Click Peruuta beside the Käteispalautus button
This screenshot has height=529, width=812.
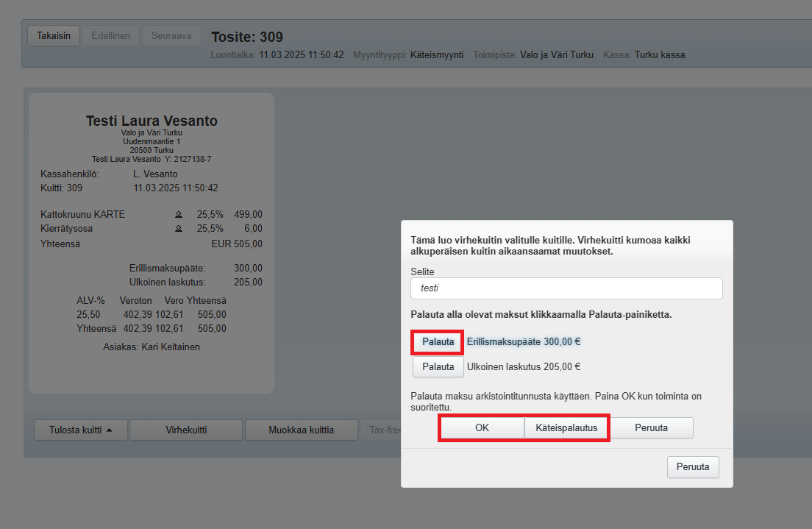[651, 427]
